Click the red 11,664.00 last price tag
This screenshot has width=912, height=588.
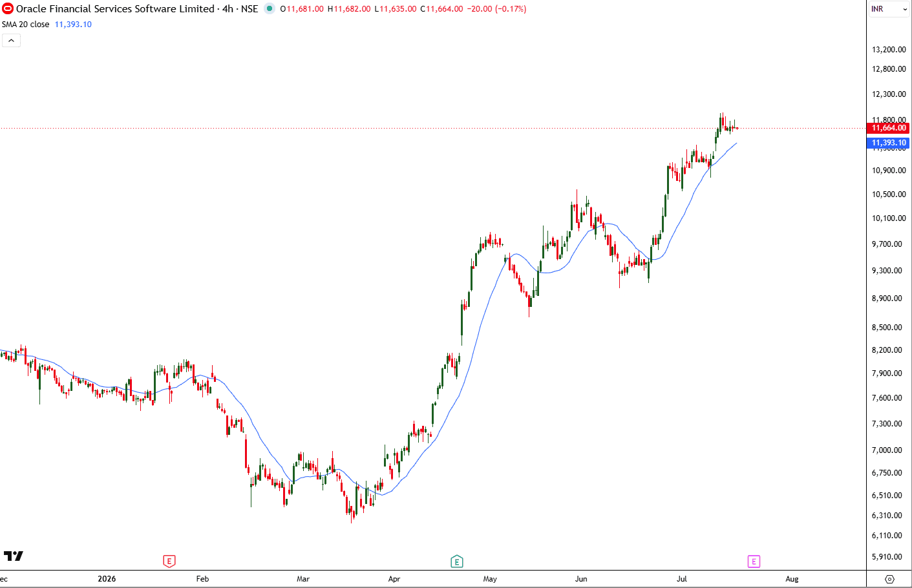click(889, 128)
